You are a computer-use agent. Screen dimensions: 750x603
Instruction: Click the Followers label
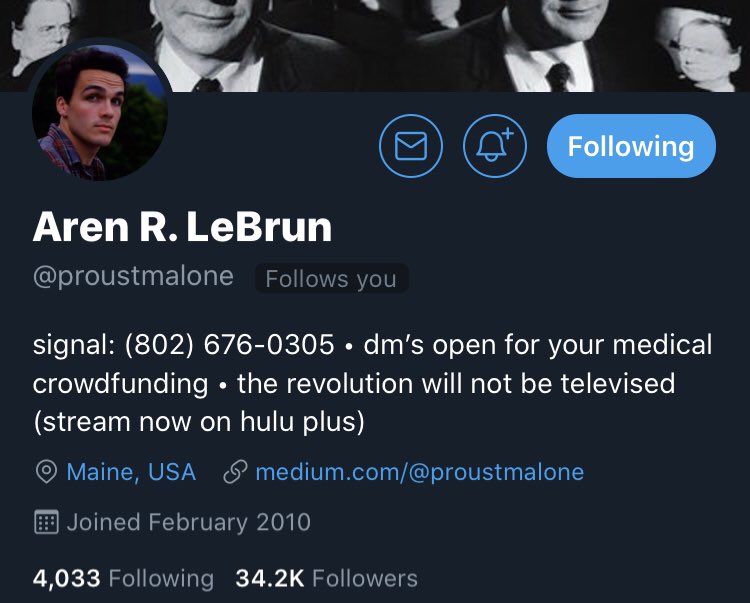coord(365,578)
